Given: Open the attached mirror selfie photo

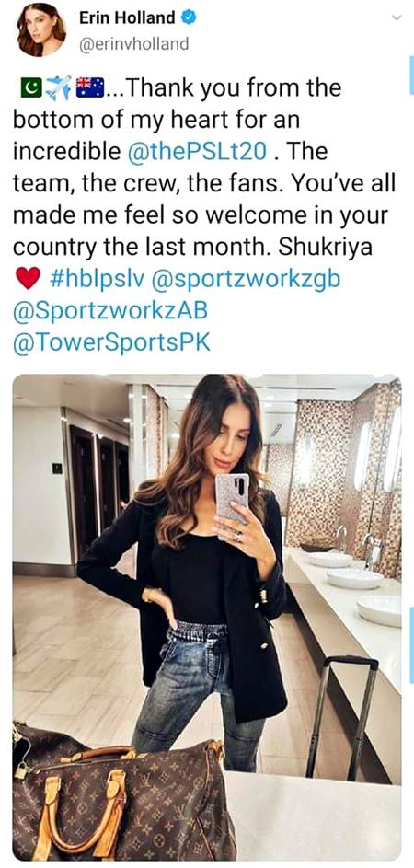Looking at the screenshot, I should coord(207,617).
